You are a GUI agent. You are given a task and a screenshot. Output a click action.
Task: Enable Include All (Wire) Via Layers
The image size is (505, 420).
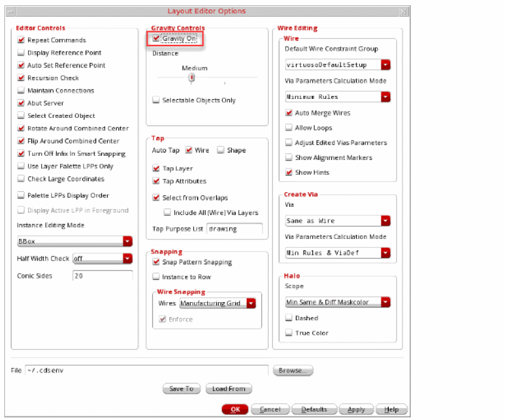pyautogui.click(x=167, y=212)
